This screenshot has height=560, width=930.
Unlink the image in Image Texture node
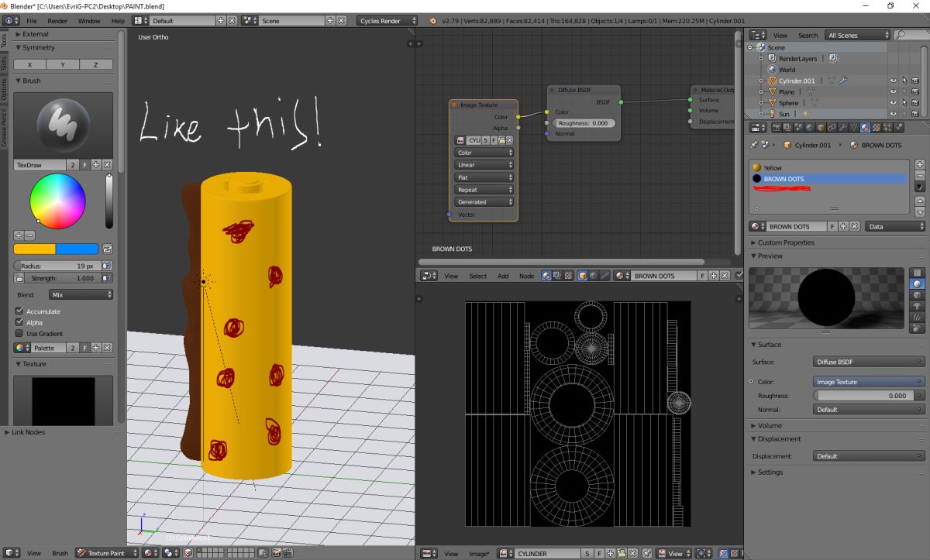pyautogui.click(x=509, y=140)
